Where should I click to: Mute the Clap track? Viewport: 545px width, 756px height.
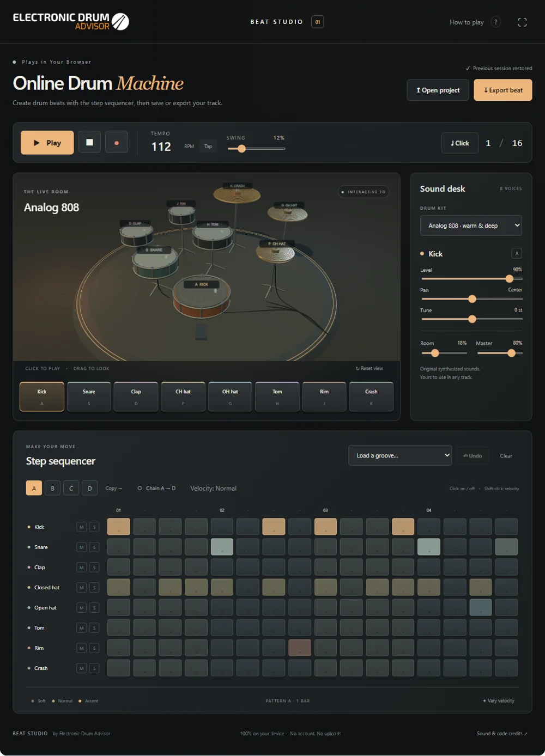coord(81,567)
